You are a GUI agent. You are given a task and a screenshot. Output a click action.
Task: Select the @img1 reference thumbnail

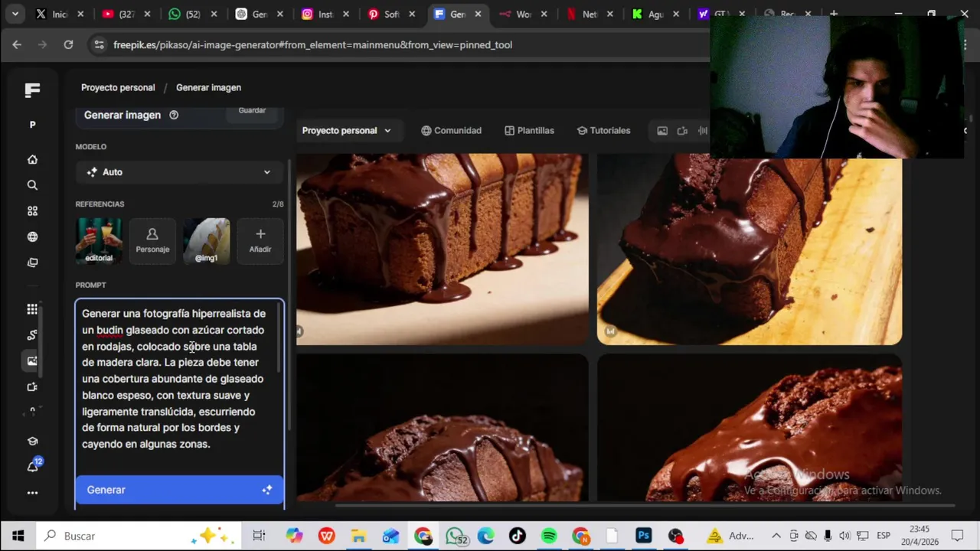(x=206, y=241)
